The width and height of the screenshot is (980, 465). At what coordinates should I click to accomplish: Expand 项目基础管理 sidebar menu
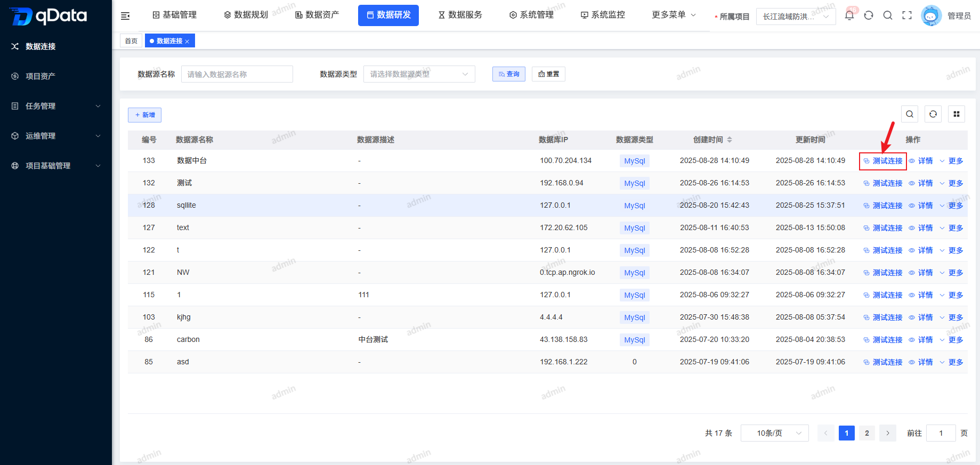[56, 166]
